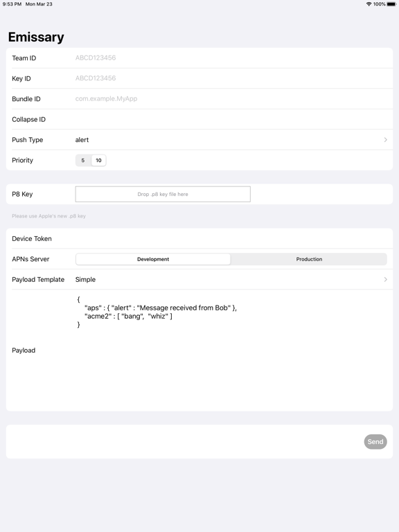Open Payload Template chevron arrow
The height and width of the screenshot is (532, 399).
(x=385, y=280)
